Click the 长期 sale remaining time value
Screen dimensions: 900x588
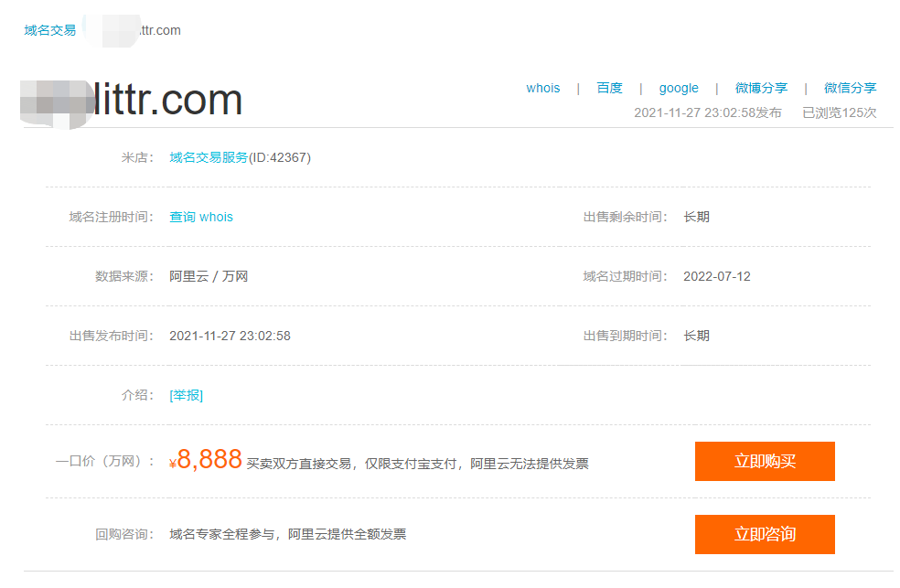(697, 217)
